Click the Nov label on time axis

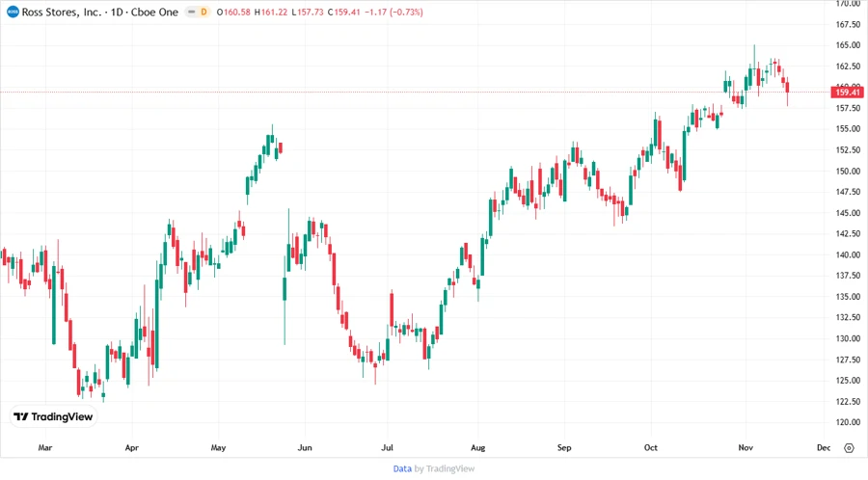pos(745,448)
